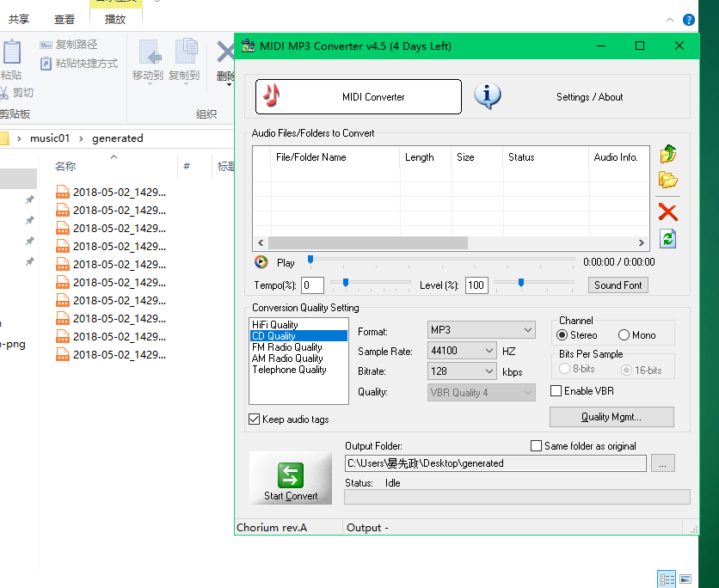This screenshot has width=719, height=588.
Task: Click the add folder icon beside the file list
Action: [668, 180]
